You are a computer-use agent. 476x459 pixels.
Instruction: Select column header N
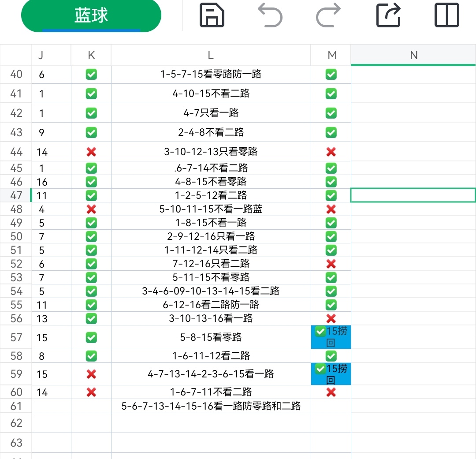413,55
